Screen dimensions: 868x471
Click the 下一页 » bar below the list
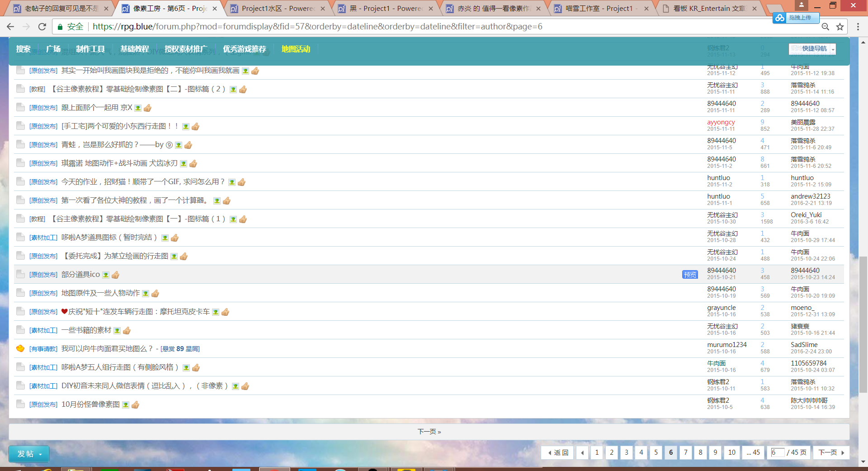coord(429,432)
